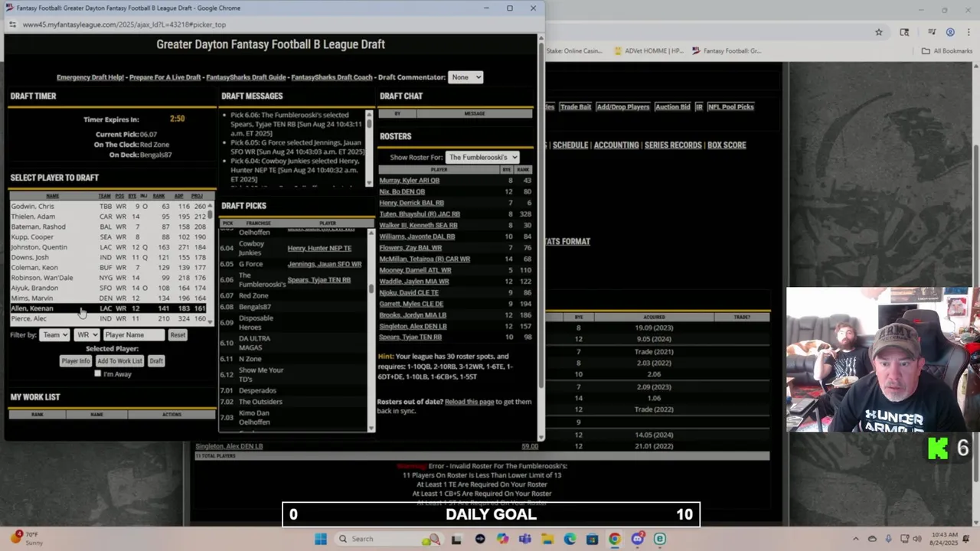Viewport: 980px width, 551px height.
Task: Open the Chrome profile avatar
Action: [x=950, y=32]
